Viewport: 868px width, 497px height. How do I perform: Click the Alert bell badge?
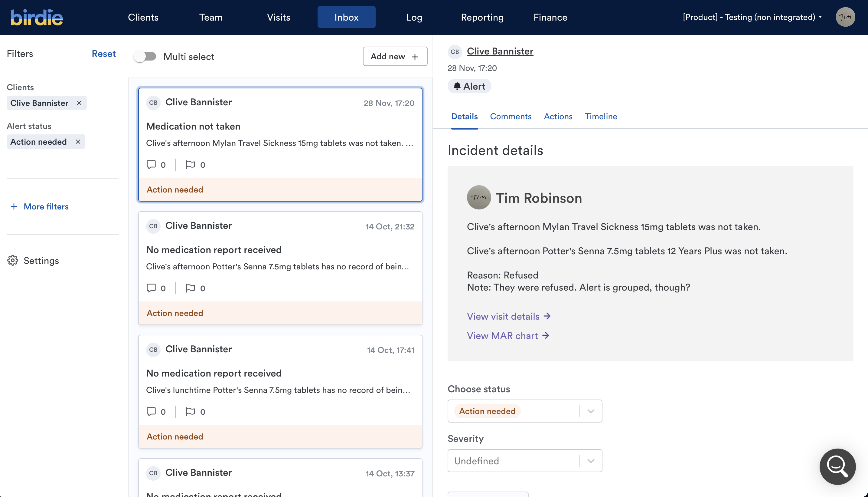coord(469,86)
